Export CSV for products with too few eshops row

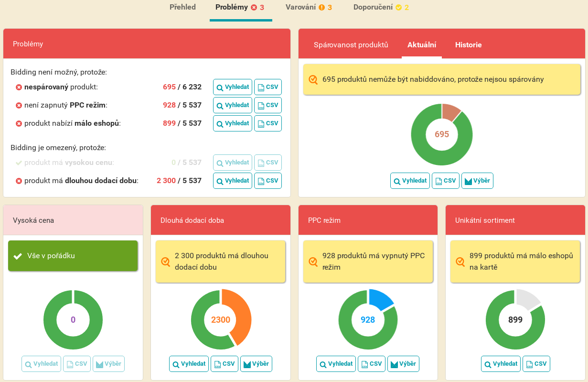pyautogui.click(x=267, y=123)
